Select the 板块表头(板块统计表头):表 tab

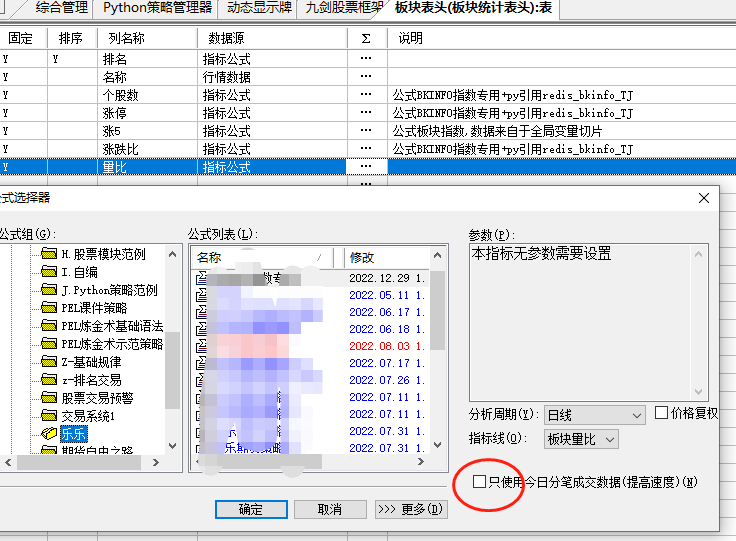tap(473, 8)
